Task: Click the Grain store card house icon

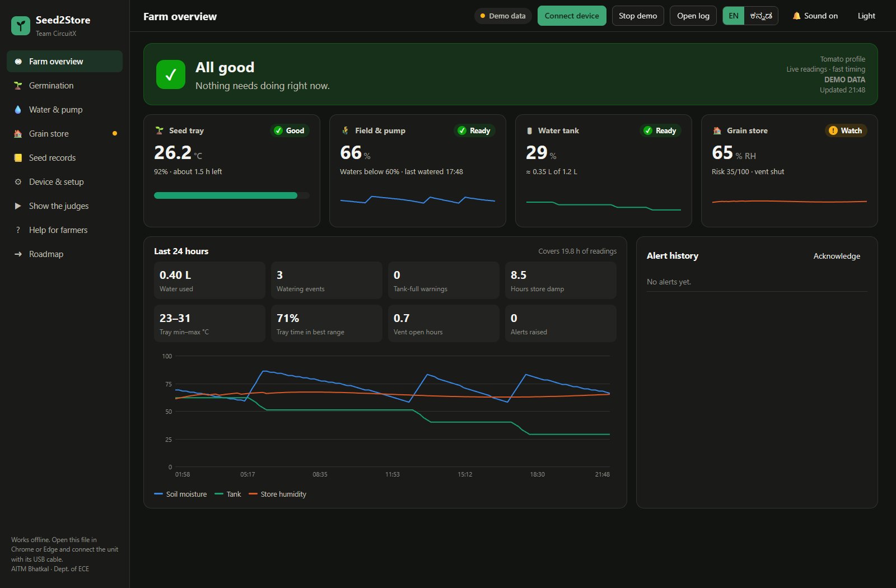Action: (x=717, y=130)
